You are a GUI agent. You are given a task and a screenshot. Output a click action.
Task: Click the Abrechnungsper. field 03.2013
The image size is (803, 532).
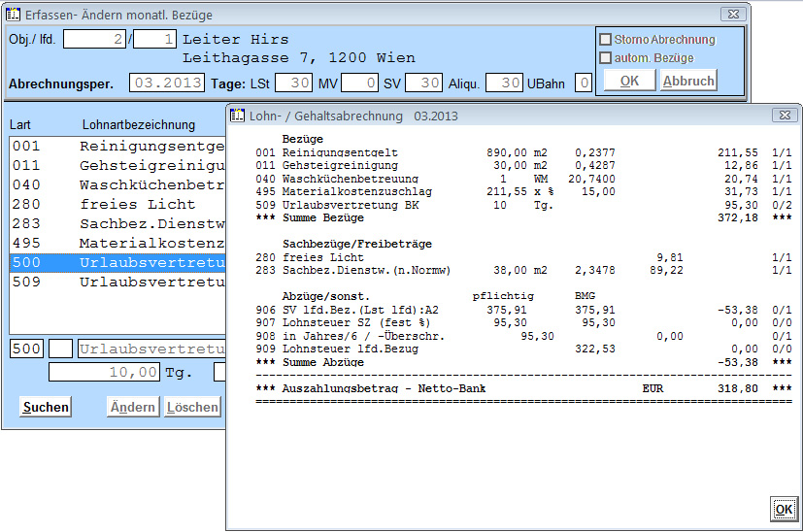click(167, 83)
